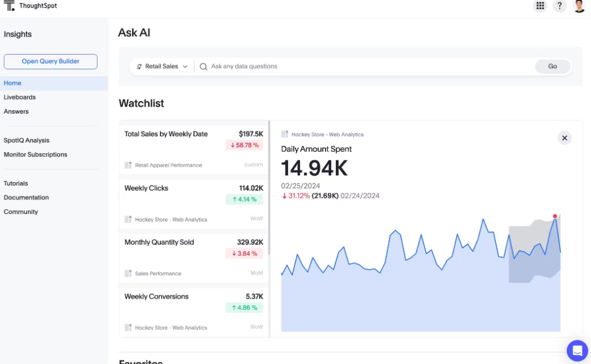The height and width of the screenshot is (364, 591).
Task: Click the liveboard icon beside Retail Apparel Performance
Action: pyautogui.click(x=128, y=165)
